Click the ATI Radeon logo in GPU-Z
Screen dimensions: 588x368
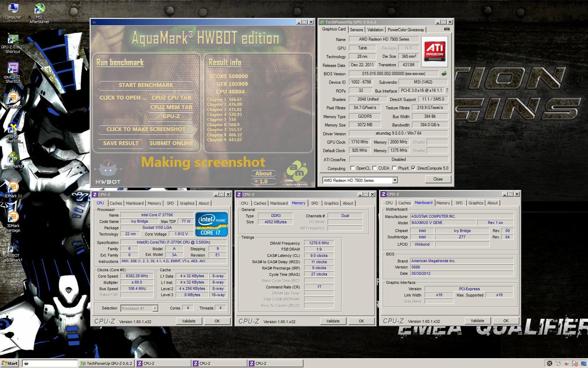coord(434,52)
